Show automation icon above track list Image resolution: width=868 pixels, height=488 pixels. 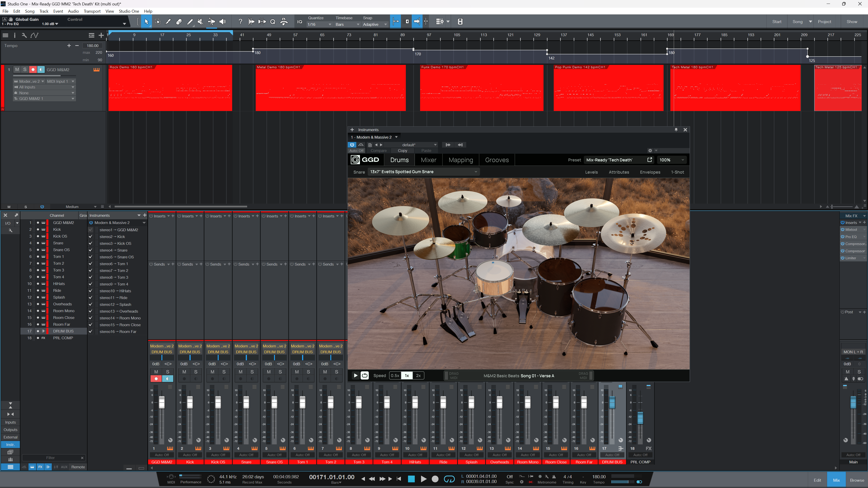pos(34,35)
